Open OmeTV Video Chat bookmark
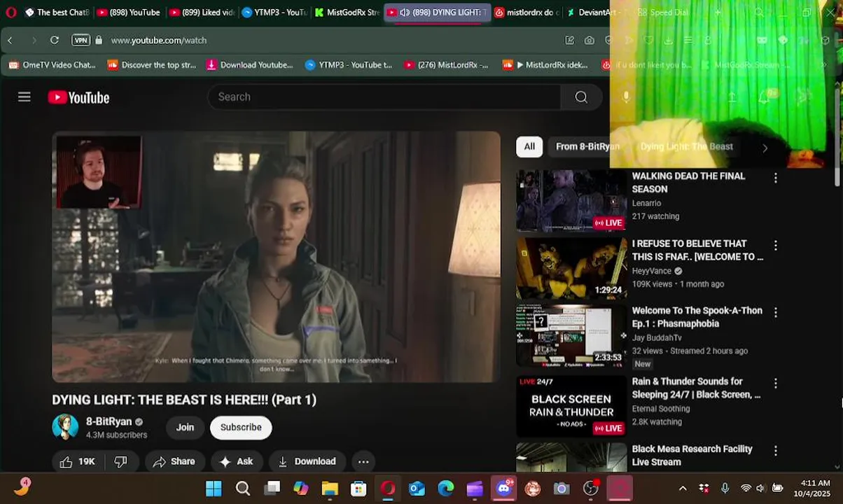843x504 pixels. [53, 65]
